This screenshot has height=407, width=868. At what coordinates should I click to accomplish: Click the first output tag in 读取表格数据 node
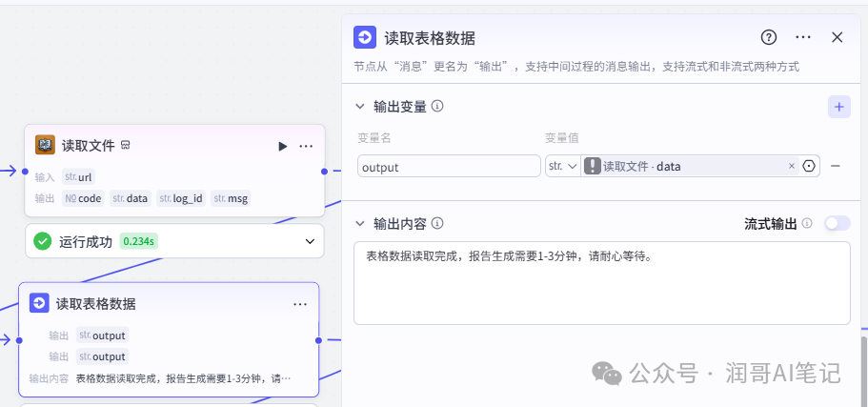click(102, 335)
